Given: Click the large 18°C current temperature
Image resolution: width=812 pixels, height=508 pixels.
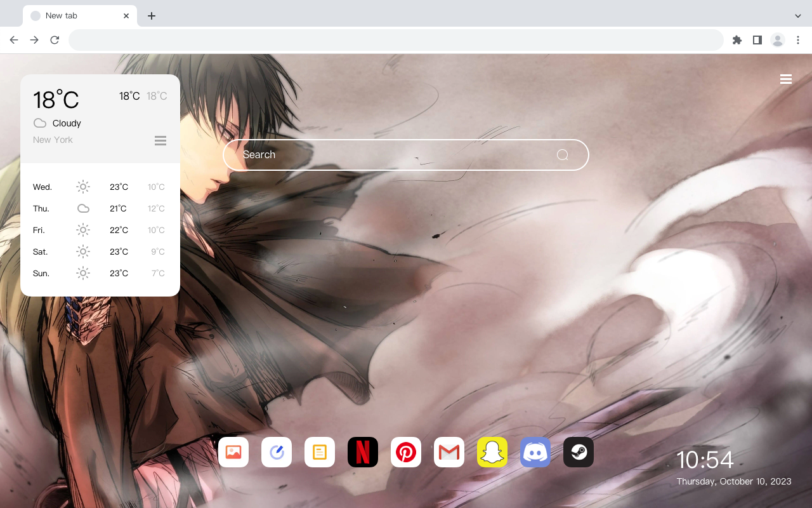Looking at the screenshot, I should pyautogui.click(x=56, y=100).
